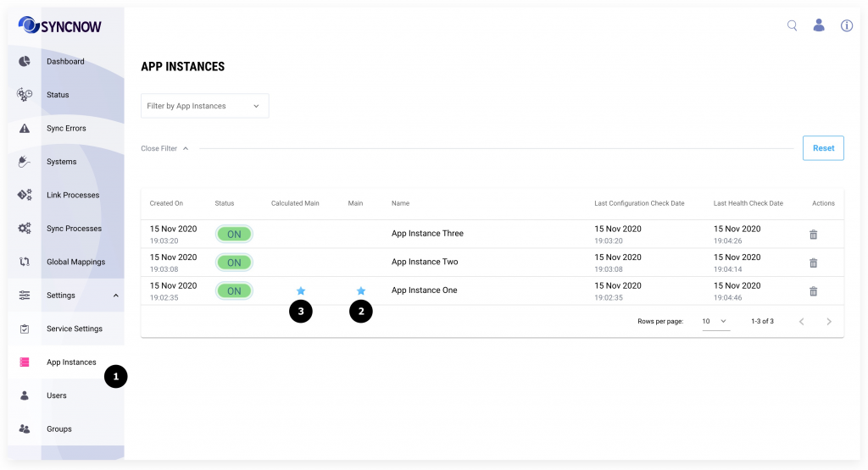868x470 pixels.
Task: Sort by Created On column header
Action: (x=166, y=203)
